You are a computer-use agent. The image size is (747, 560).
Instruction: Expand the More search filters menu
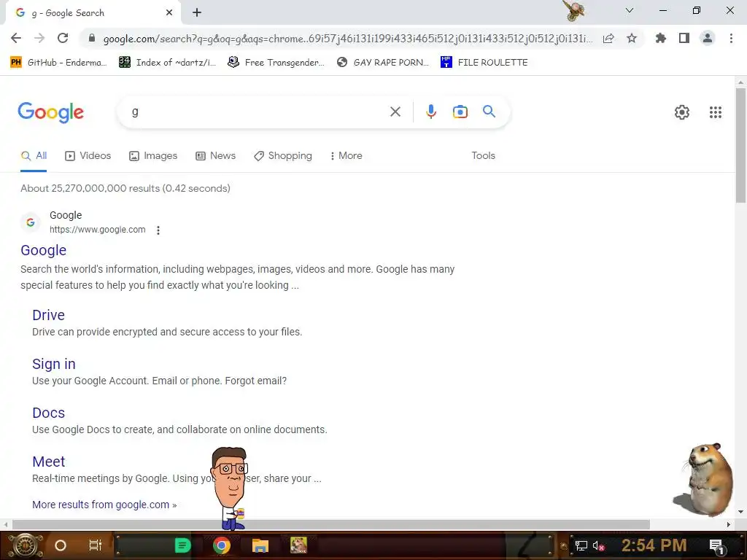pos(347,156)
